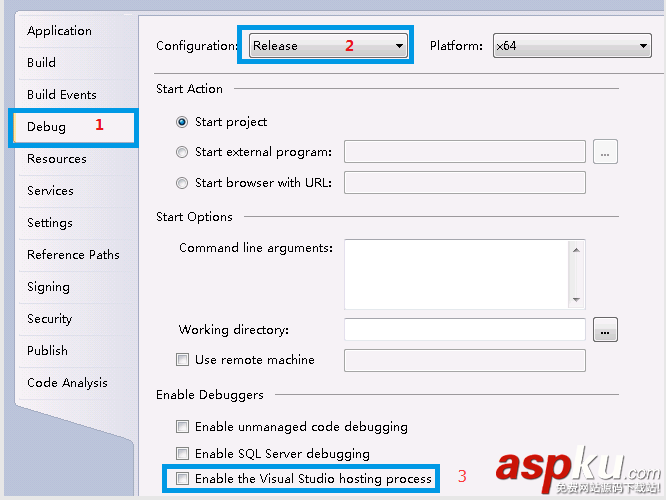Screen dimensions: 666x500
Task: Browse for the working directory folder
Action: coord(605,330)
